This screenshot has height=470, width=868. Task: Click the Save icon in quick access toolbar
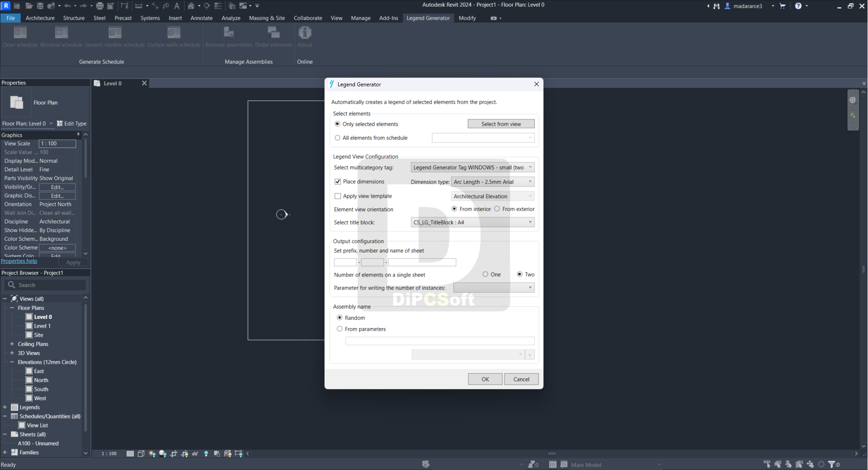40,6
